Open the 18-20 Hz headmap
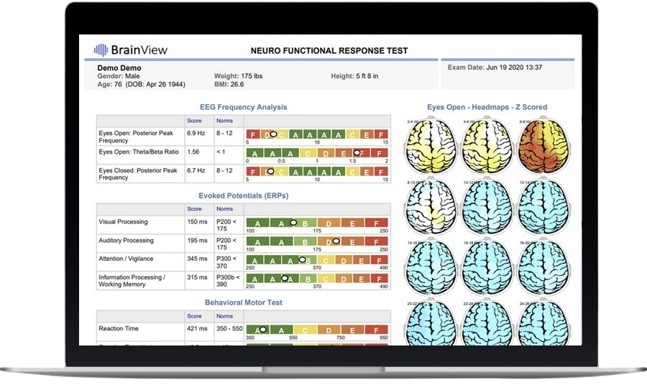 [x=543, y=267]
